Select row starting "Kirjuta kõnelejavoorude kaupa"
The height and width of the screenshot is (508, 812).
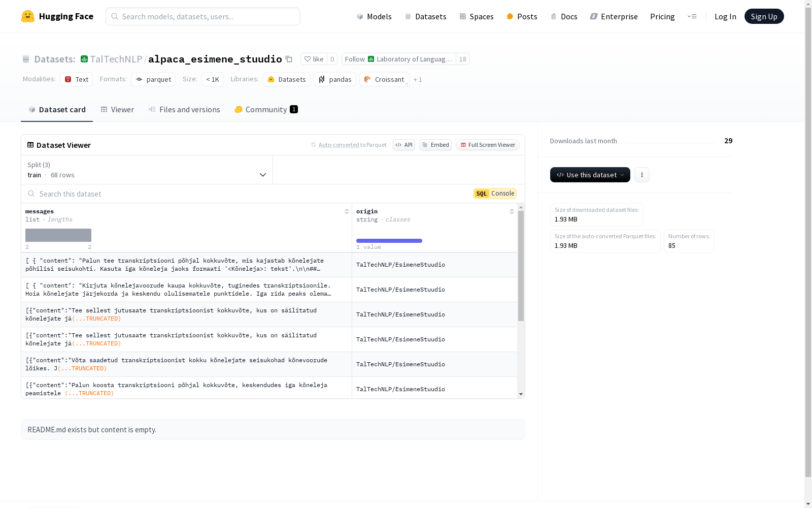269,290
